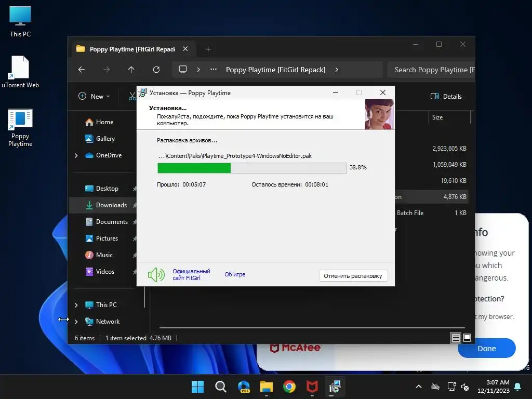Viewport: 532px width, 399px height.
Task: Toggle the Details pane
Action: [x=446, y=96]
